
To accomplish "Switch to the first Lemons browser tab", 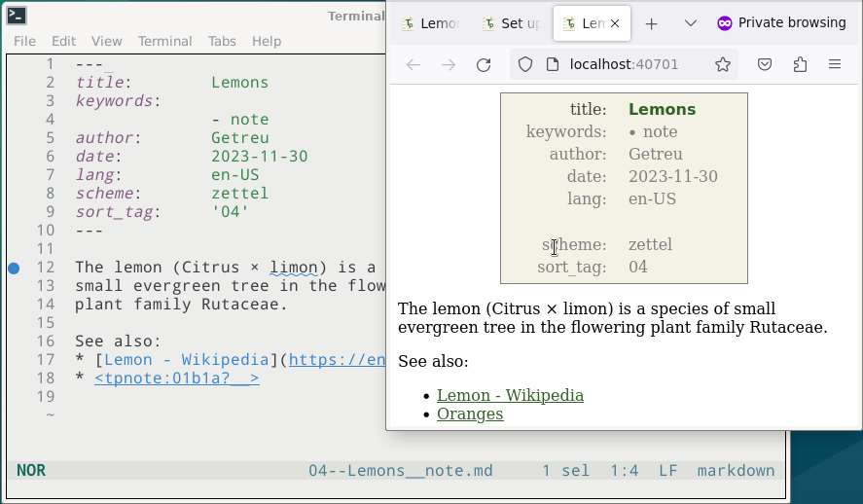I will 431,23.
